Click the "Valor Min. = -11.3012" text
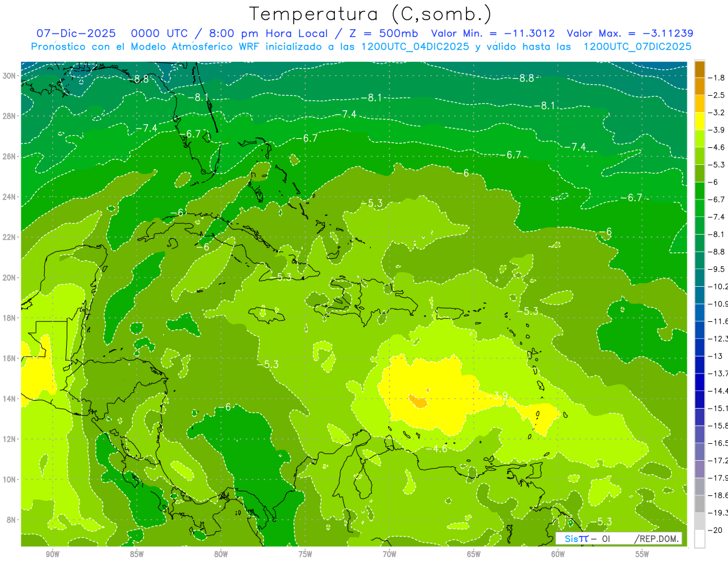The image size is (728, 562). coord(493,33)
